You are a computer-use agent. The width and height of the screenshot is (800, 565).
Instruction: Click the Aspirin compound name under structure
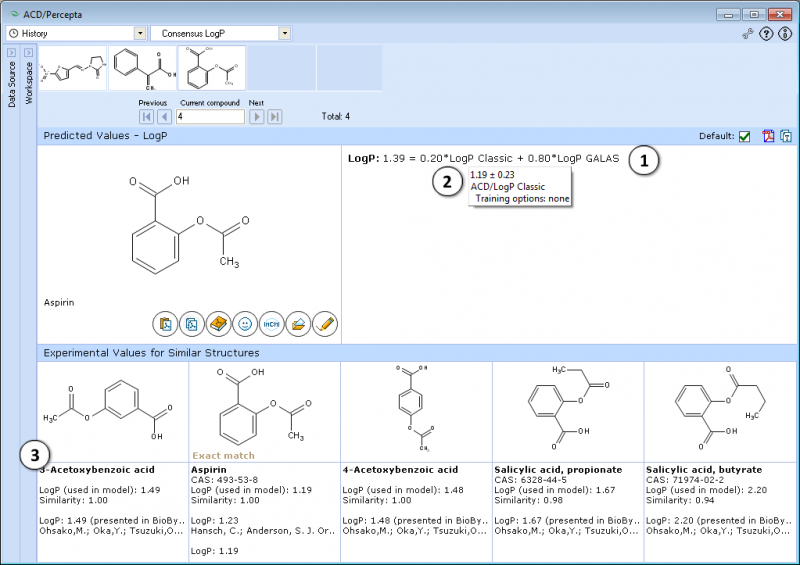[x=59, y=303]
